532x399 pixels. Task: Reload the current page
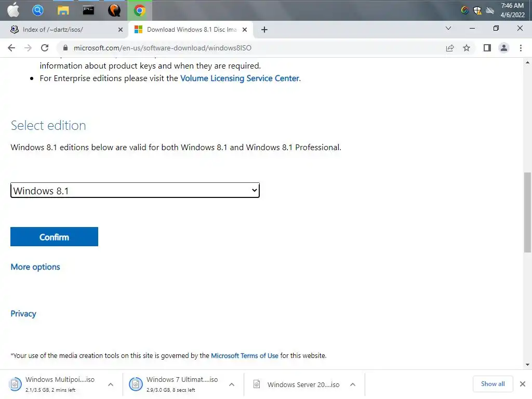45,48
